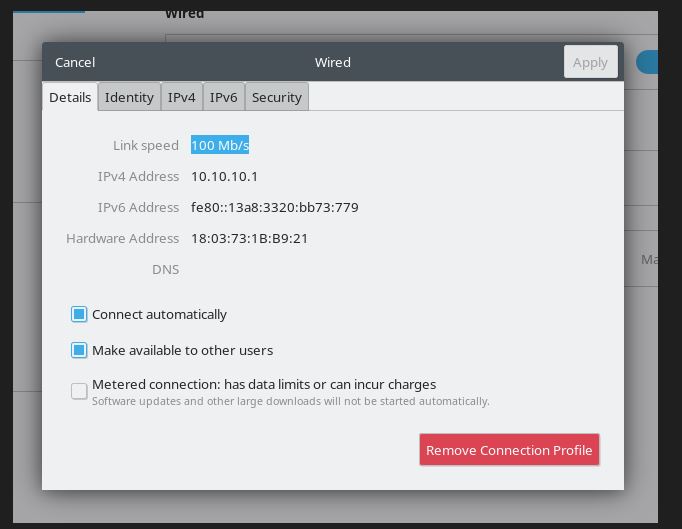Image resolution: width=682 pixels, height=529 pixels.
Task: Click the highlighted 100 Mb/s link speed value
Action: pyautogui.click(x=220, y=145)
